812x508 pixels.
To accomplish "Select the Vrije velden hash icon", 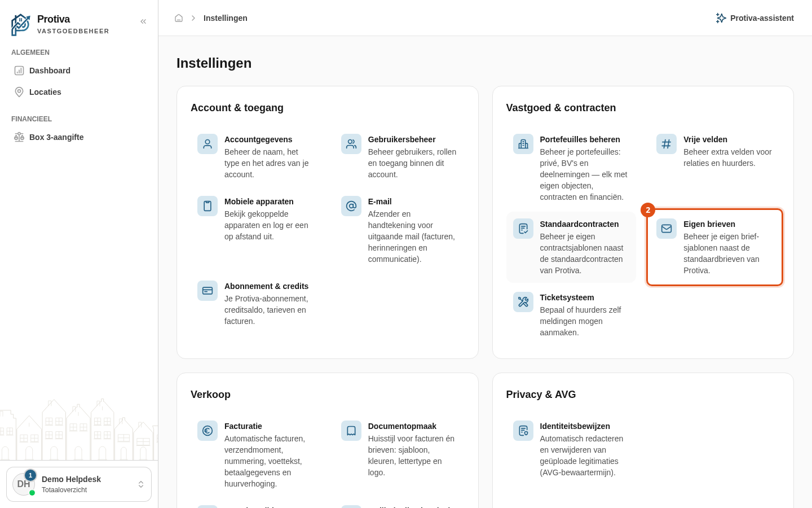I will coord(667,144).
